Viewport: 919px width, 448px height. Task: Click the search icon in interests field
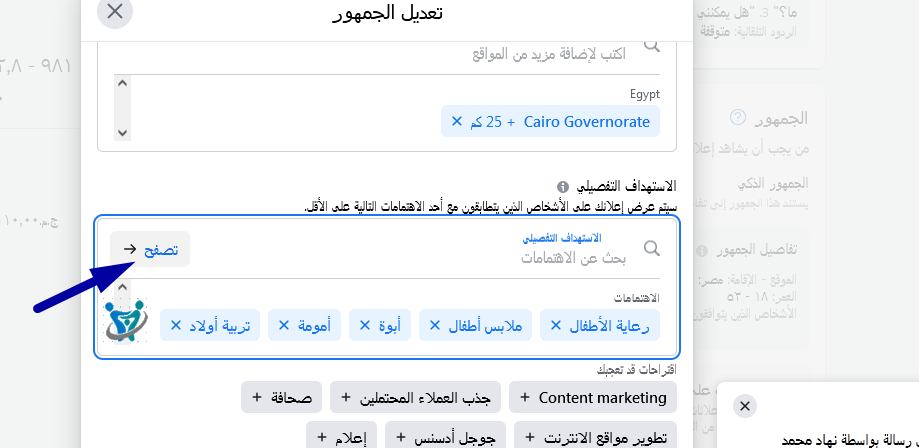(652, 249)
